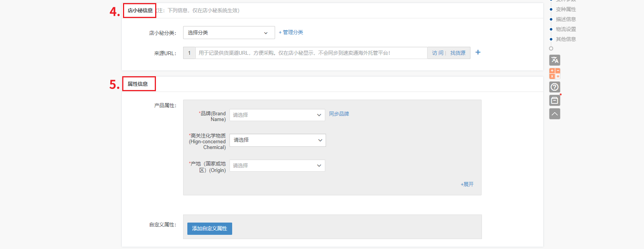Click the 添加自定义属性 button
644x249 pixels.
210,229
